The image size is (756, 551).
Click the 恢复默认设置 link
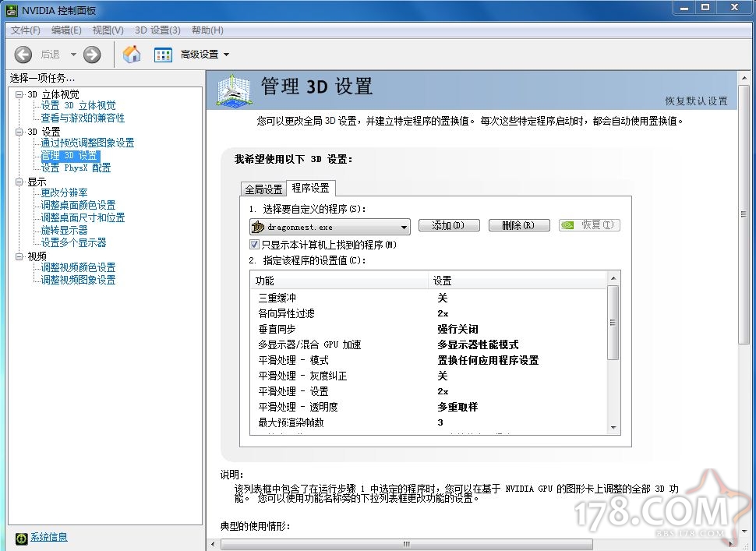[695, 101]
